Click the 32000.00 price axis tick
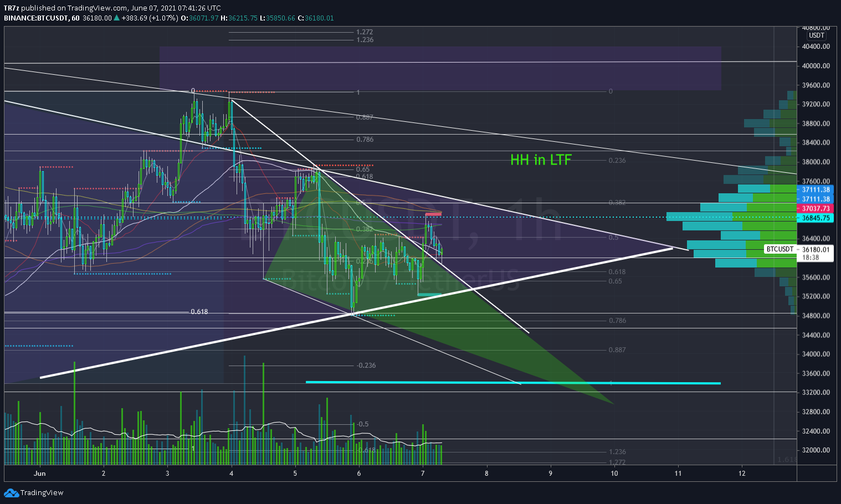The image size is (841, 504). (x=816, y=450)
